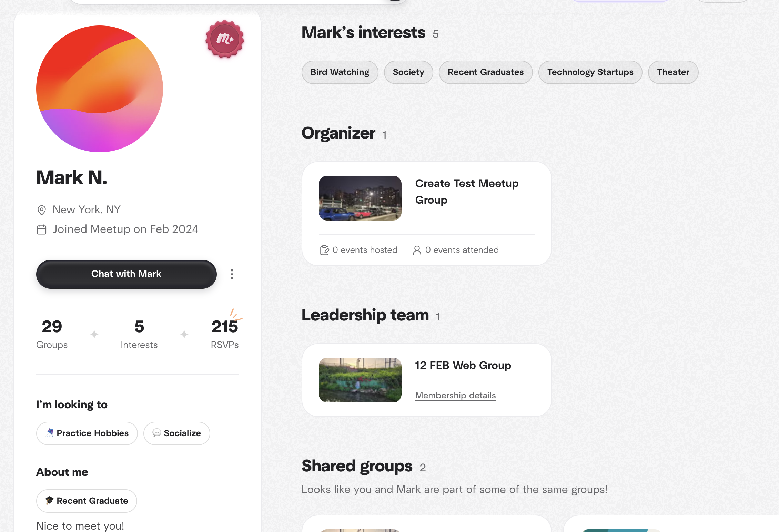Open the three-dot more options menu
This screenshot has height=532, width=779.
point(232,274)
